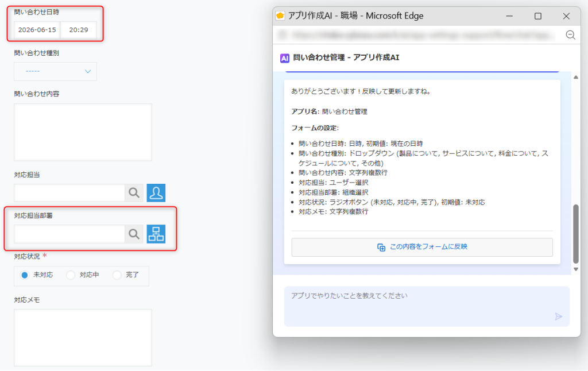Click the chat scrollbar down arrow
Viewport: 588px width, 371px height.
pyautogui.click(x=575, y=269)
